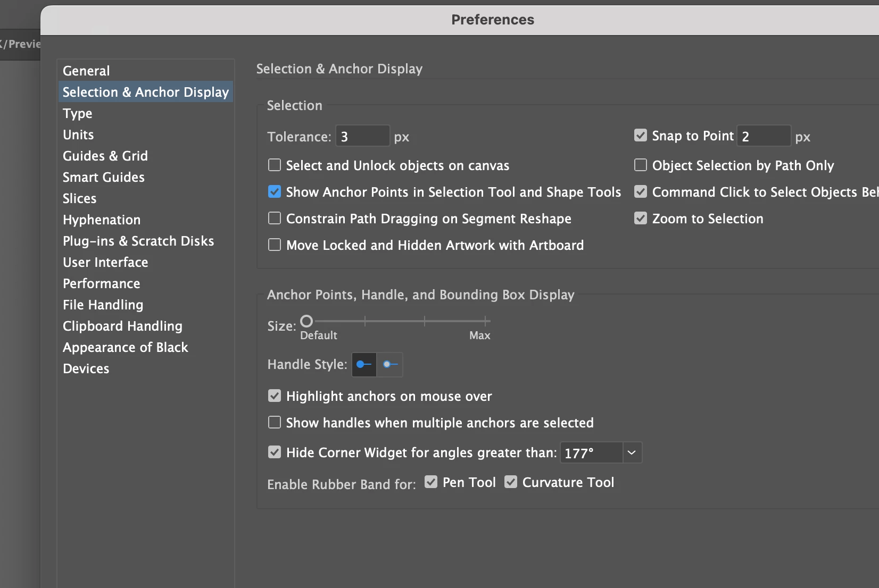Screen dimensions: 879x588
Task: Click the anchor size slider handle
Action: 306,321
